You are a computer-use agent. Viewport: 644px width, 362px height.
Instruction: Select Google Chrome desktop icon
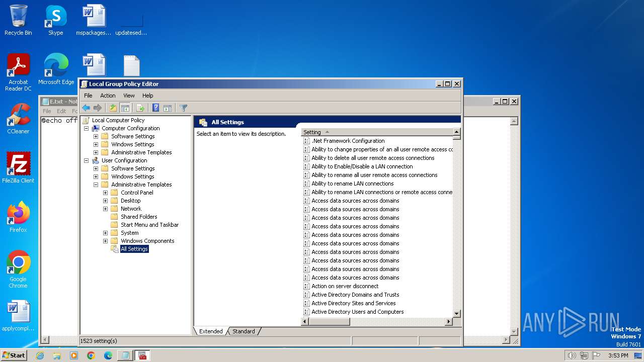(18, 269)
